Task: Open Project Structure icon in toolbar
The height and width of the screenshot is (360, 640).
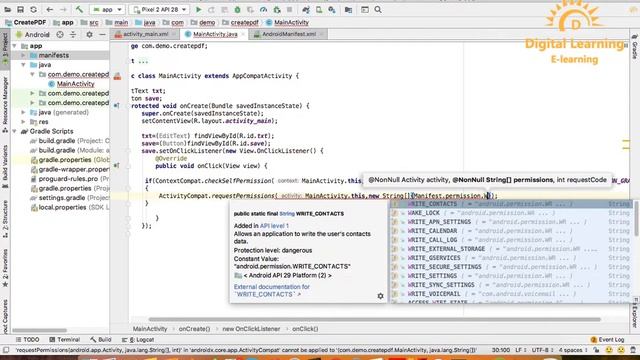Action: coord(348,9)
